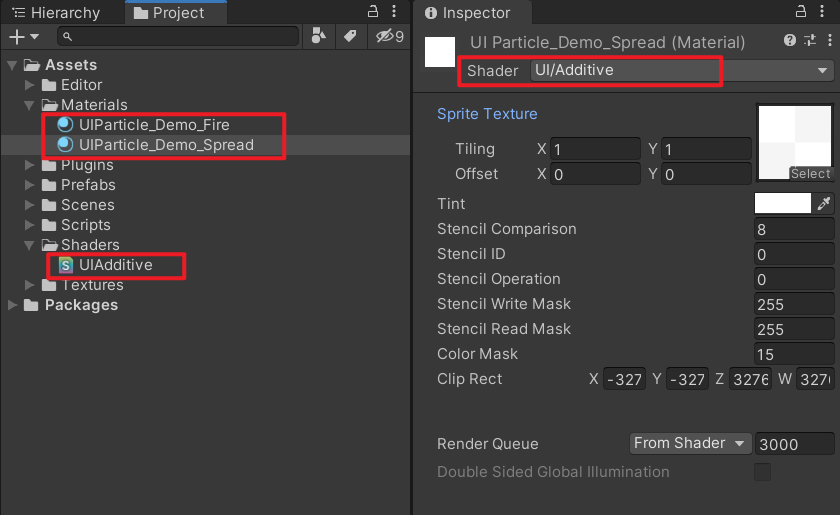This screenshot has width=840, height=515.
Task: Edit Offset Y value field
Action: pos(706,174)
